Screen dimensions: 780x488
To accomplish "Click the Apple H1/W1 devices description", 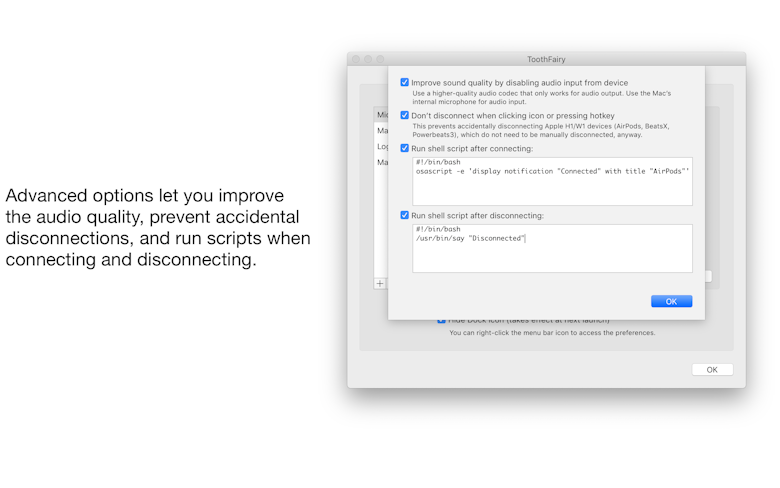I will coord(541,130).
